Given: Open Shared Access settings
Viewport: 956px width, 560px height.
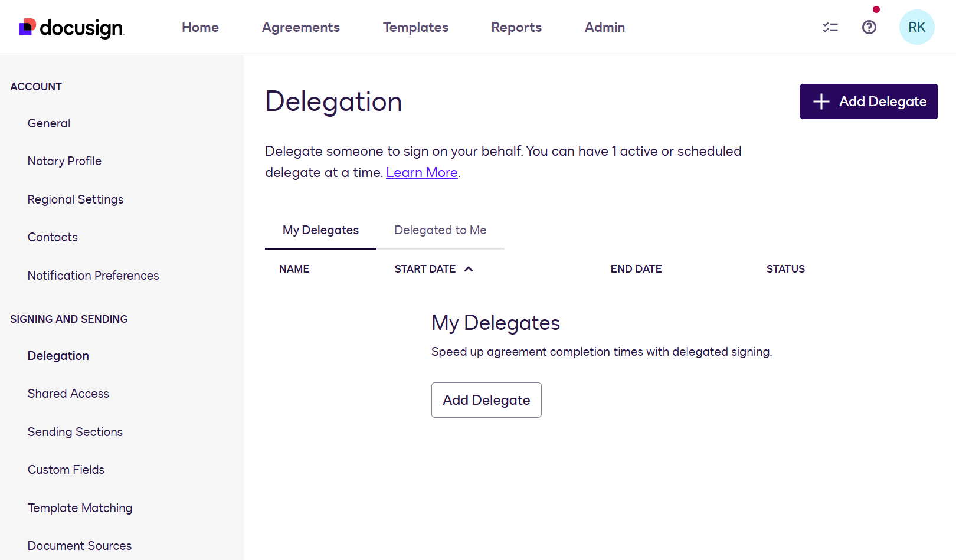Looking at the screenshot, I should pyautogui.click(x=68, y=394).
